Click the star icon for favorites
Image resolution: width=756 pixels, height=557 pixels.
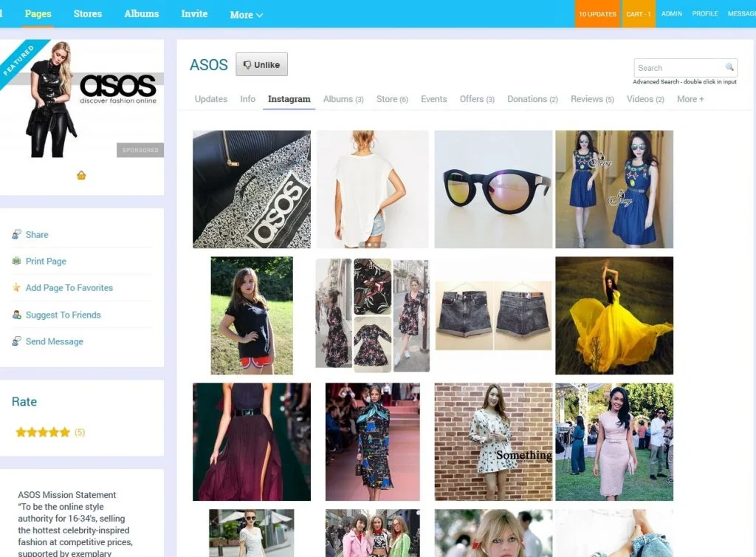tap(16, 287)
